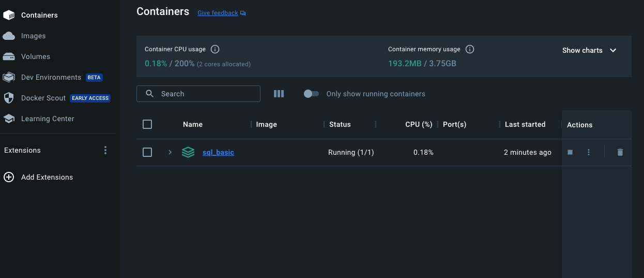Sort by the Status column header

[x=340, y=124]
